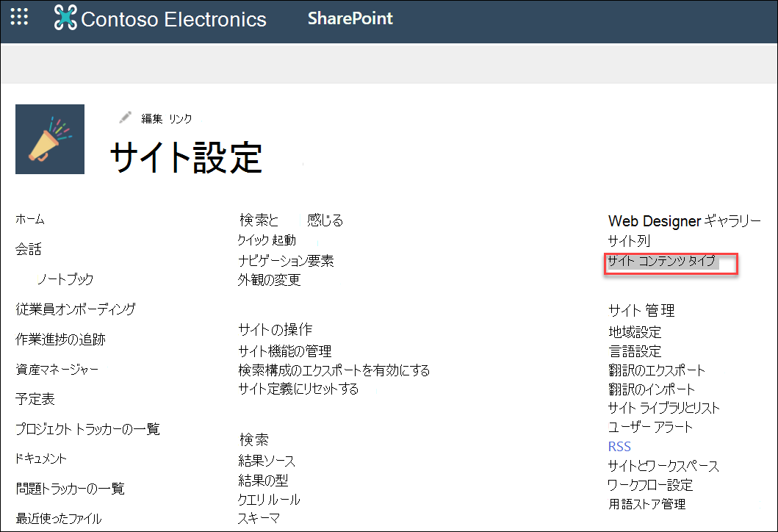Open ワークフロー設定 link
This screenshot has width=778, height=532.
tap(650, 485)
